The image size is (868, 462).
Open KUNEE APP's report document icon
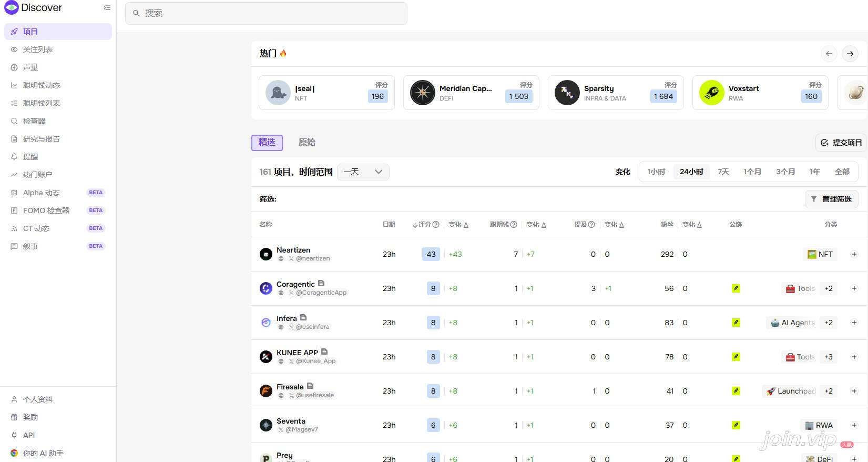click(x=324, y=351)
